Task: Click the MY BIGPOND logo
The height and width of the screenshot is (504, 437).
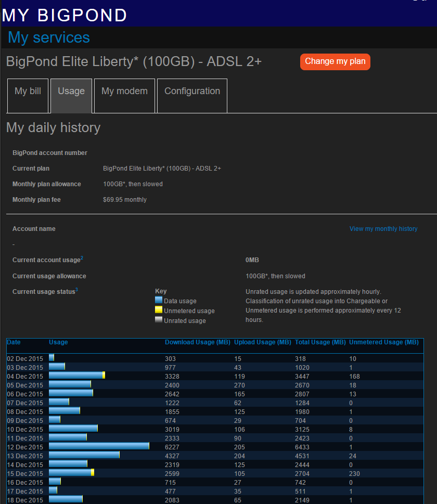Action: coord(63,15)
